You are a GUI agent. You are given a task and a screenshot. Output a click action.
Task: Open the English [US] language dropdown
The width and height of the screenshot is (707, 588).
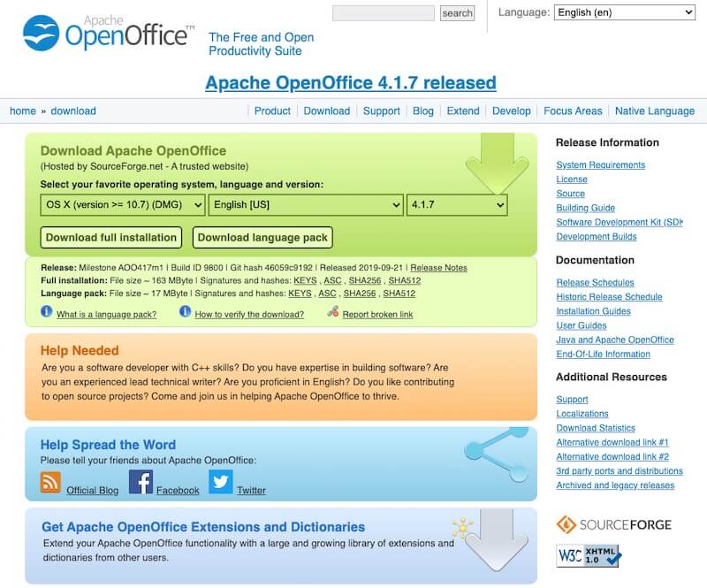click(306, 205)
